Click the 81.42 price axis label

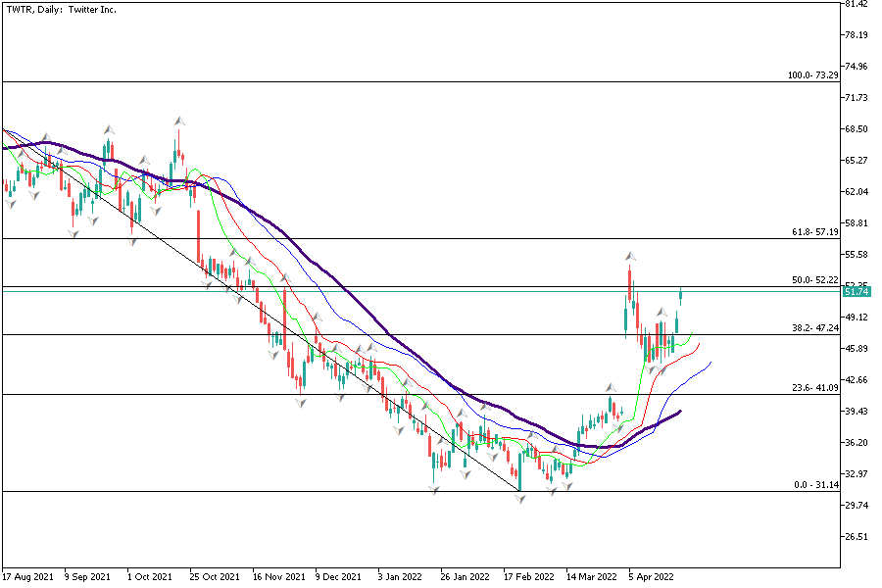coord(856,4)
